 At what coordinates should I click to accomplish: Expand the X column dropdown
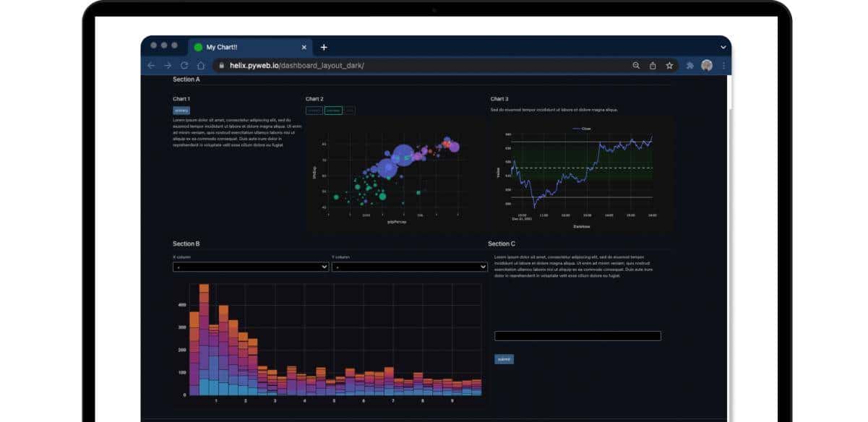pyautogui.click(x=251, y=267)
